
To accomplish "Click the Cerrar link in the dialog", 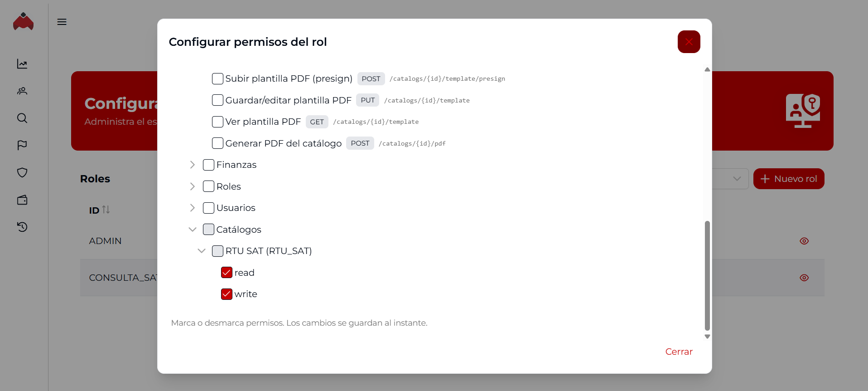I will (x=678, y=352).
